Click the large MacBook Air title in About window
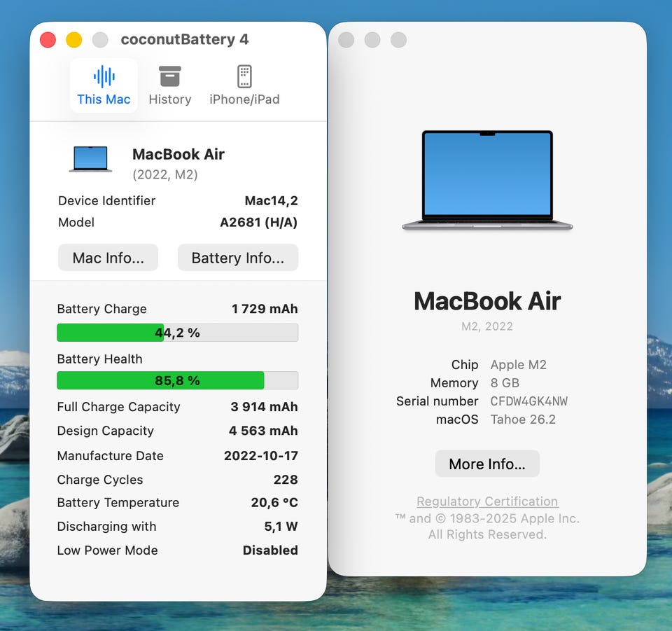This screenshot has height=631, width=672. click(487, 301)
